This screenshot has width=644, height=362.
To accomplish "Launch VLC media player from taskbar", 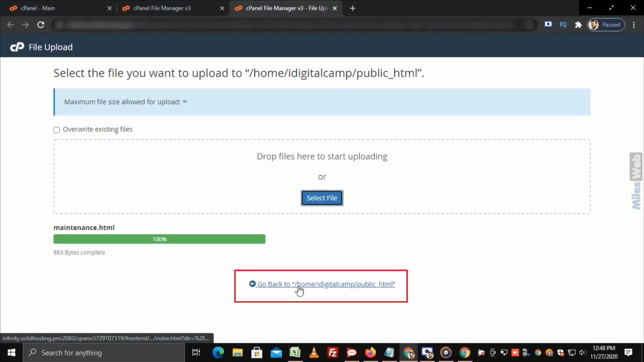I will (314, 353).
